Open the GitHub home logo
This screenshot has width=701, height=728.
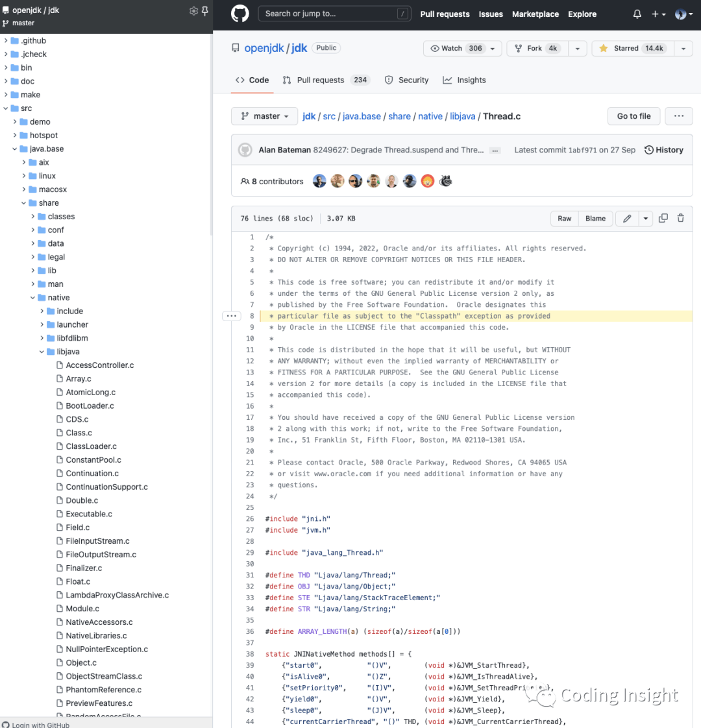tap(240, 14)
